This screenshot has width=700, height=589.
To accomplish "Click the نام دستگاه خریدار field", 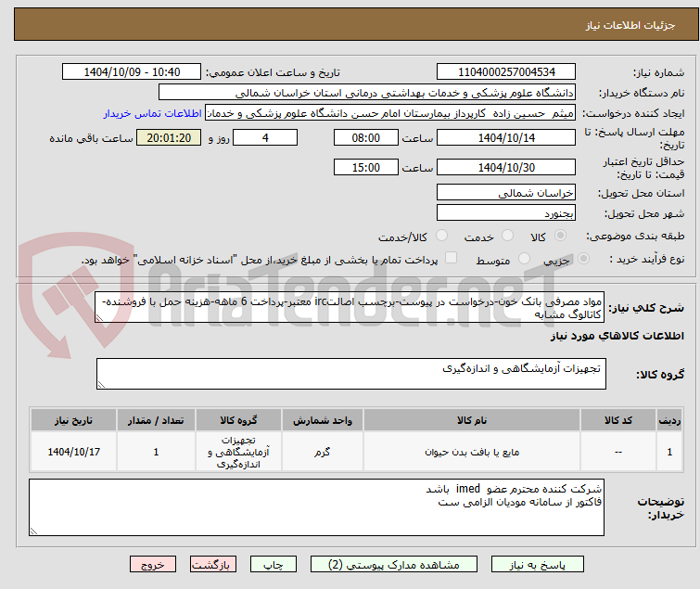I will pos(367,93).
